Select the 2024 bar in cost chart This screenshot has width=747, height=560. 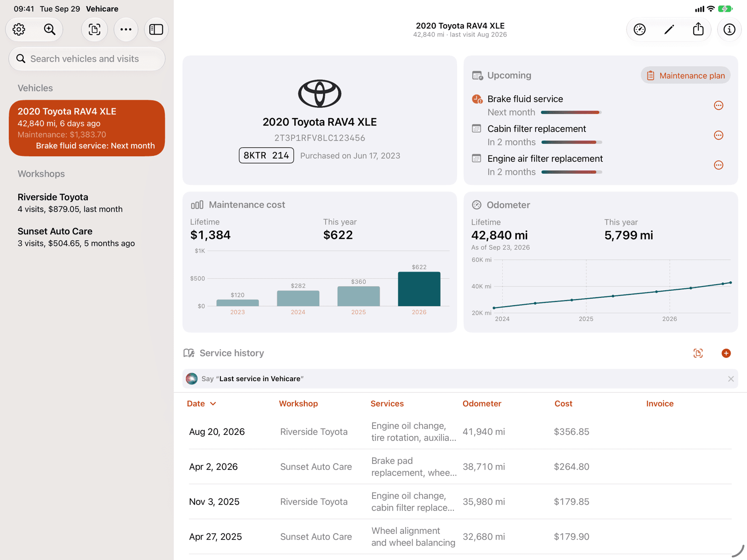click(x=298, y=298)
